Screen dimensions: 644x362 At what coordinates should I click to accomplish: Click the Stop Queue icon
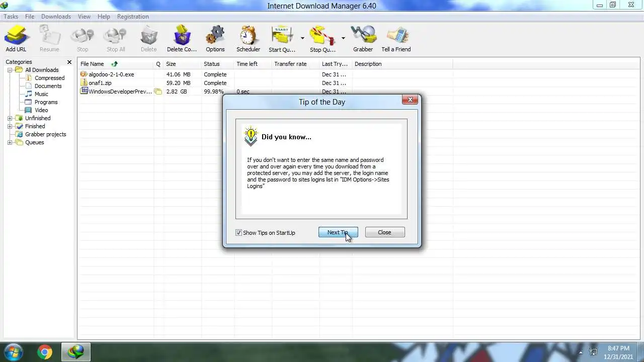323,39
